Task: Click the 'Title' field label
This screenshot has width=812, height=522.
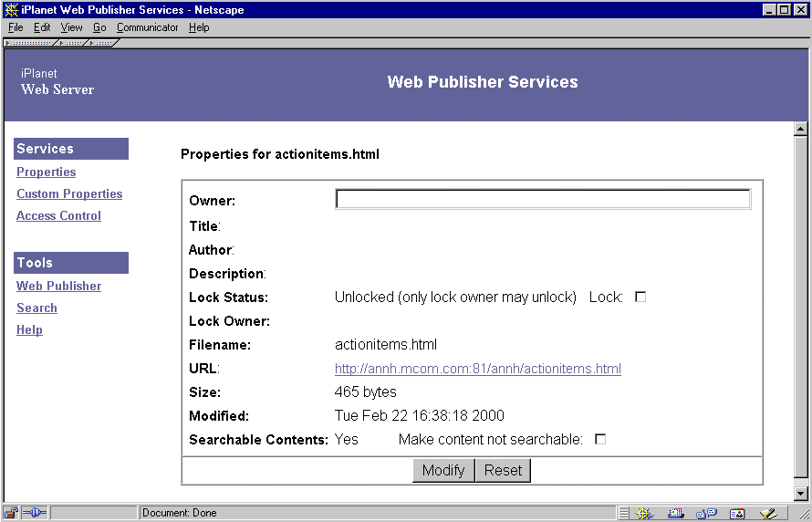Action: tap(204, 226)
